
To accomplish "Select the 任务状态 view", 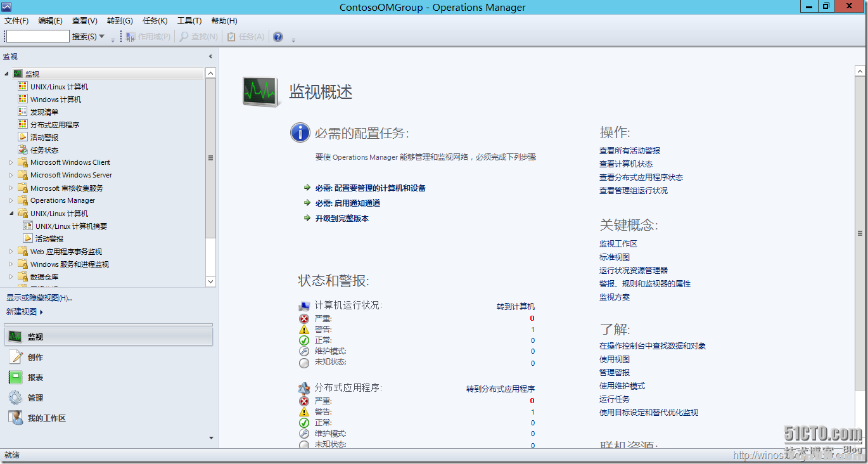I will point(44,150).
